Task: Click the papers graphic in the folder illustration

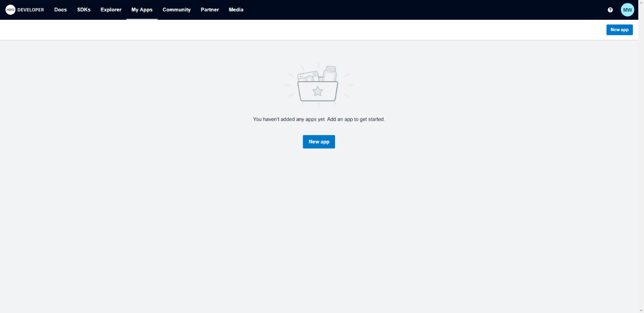Action: coord(330,73)
